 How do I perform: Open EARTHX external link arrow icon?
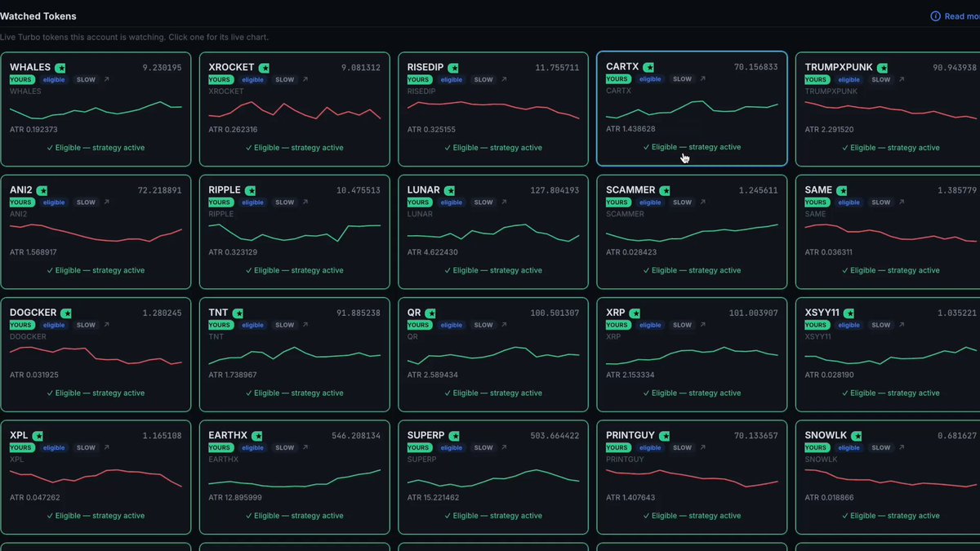[x=305, y=447]
